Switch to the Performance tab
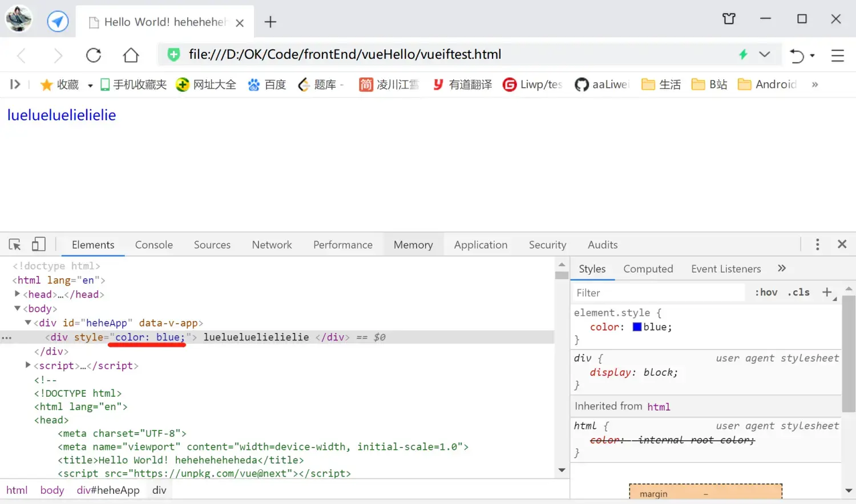Image resolution: width=856 pixels, height=504 pixels. click(343, 245)
